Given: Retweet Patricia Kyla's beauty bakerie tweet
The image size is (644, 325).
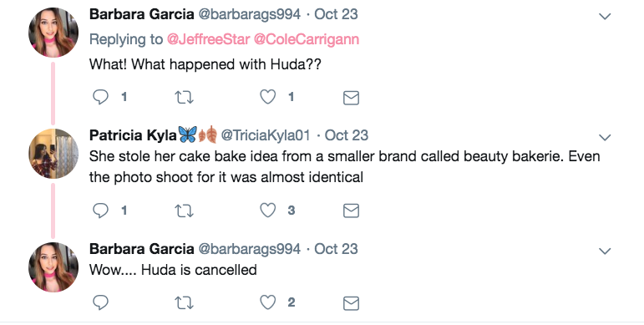Looking at the screenshot, I should pos(184,211).
